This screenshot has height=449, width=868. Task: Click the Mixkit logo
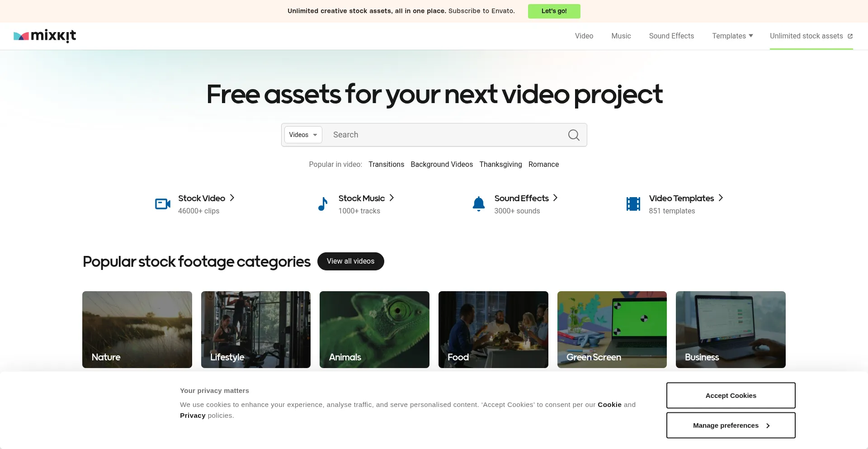45,36
